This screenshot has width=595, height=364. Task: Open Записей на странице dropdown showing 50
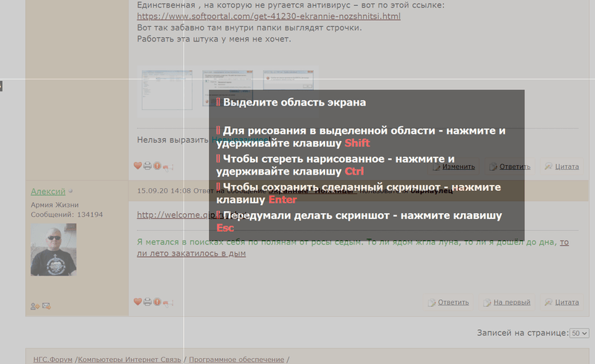click(579, 334)
